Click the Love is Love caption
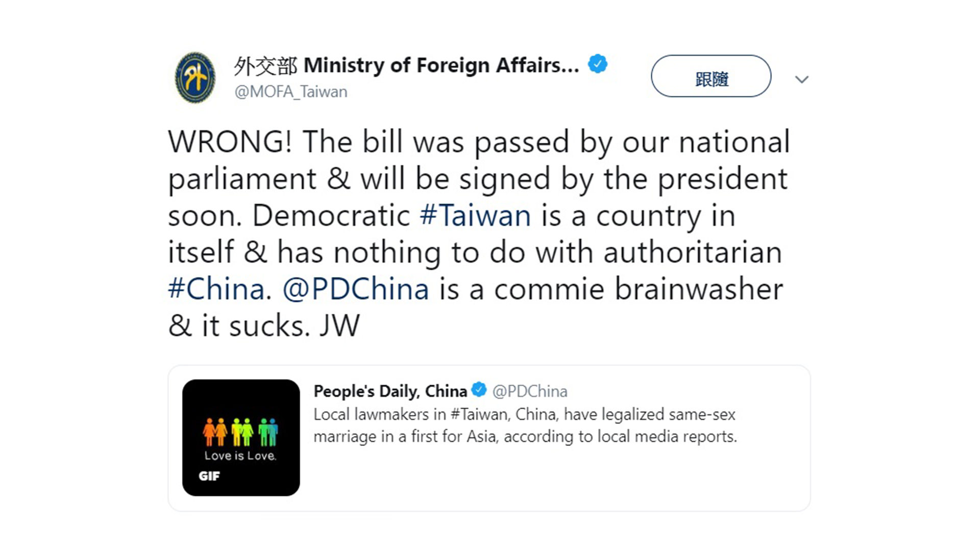This screenshot has height=551, width=980. click(240, 456)
